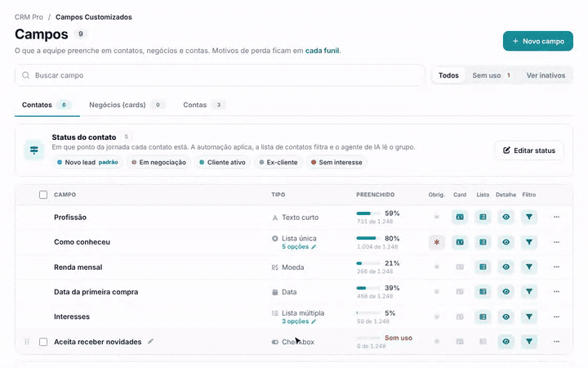Edit the 3 opções of Interesses
Image resolution: width=588 pixels, height=368 pixels.
[x=299, y=321]
